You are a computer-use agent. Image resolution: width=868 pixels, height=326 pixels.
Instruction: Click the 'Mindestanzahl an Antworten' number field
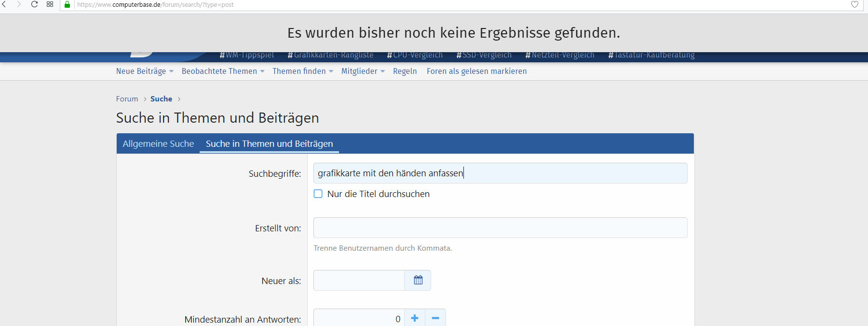[x=359, y=318]
